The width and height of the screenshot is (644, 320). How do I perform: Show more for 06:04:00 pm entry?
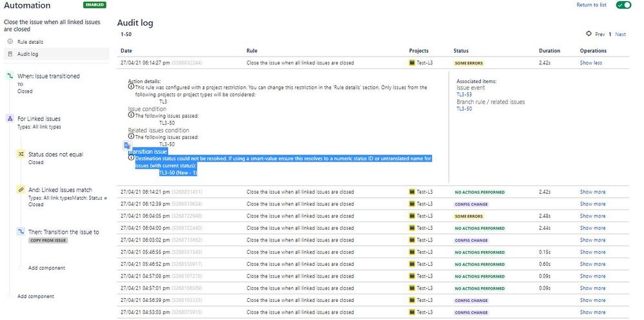(x=592, y=228)
